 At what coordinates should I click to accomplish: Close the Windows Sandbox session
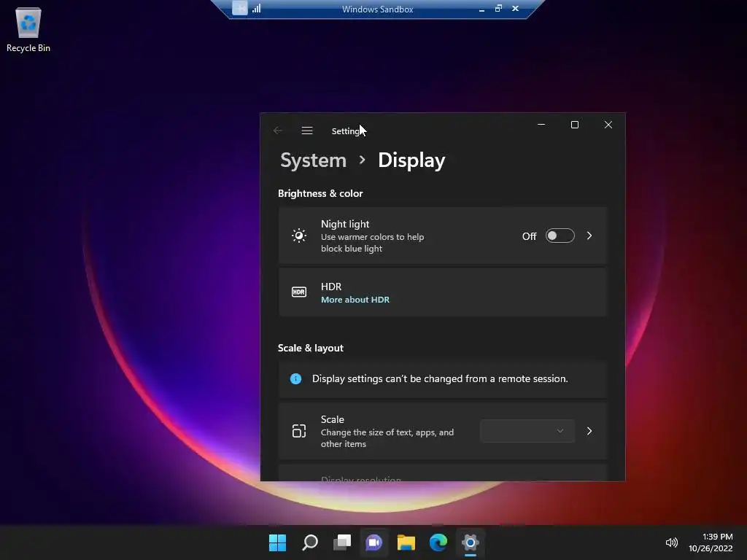click(x=515, y=9)
